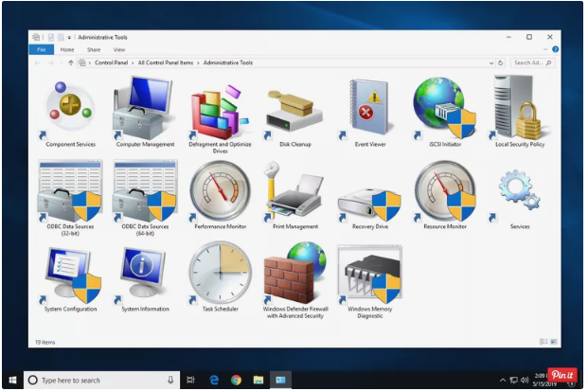Open the network icon in the system tray
Viewport: 588px width, 391px height.
pos(514,381)
